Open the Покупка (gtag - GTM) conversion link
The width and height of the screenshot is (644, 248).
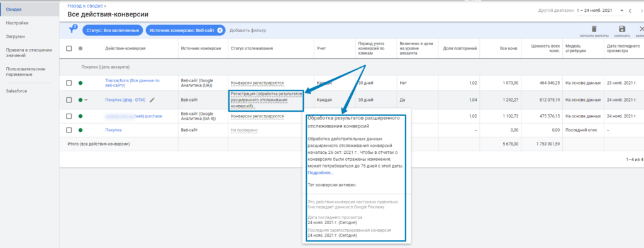pos(125,100)
